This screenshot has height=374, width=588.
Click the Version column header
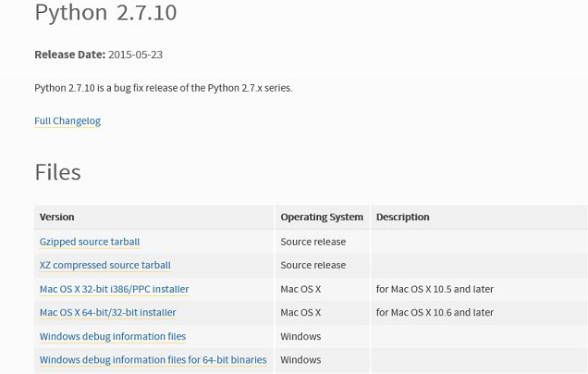pyautogui.click(x=56, y=217)
